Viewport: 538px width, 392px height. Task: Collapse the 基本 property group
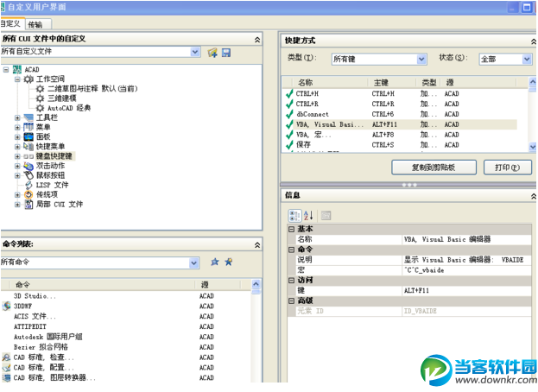[x=291, y=229]
